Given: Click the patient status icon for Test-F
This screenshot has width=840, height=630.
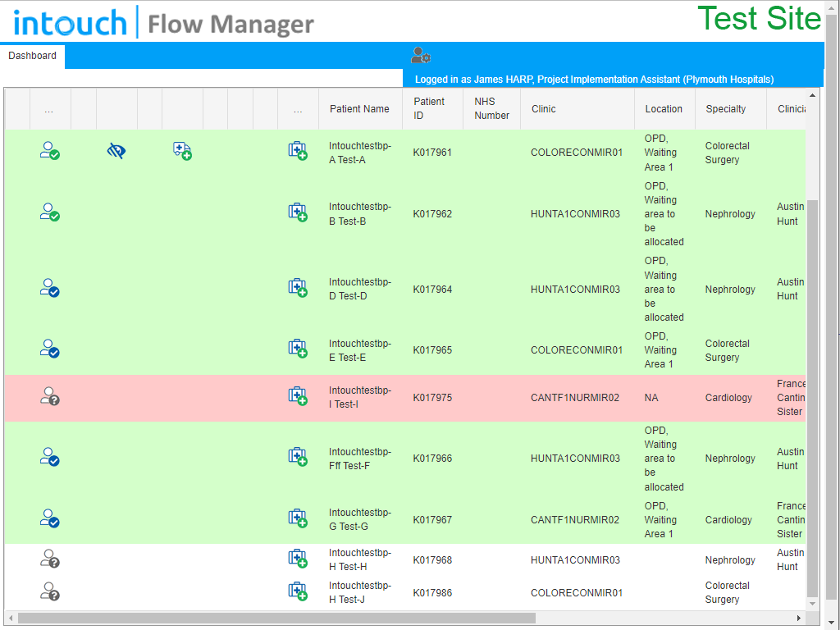Looking at the screenshot, I should [x=50, y=457].
